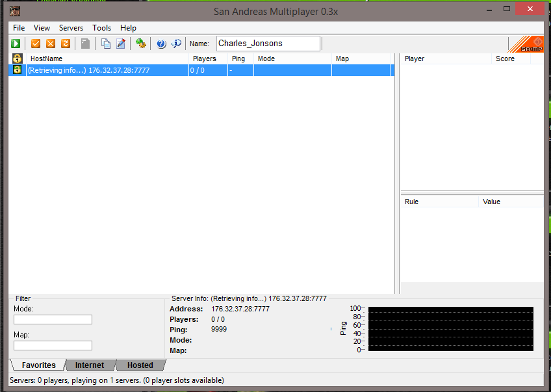
Task: Click the About info bubble icon
Action: click(x=176, y=44)
